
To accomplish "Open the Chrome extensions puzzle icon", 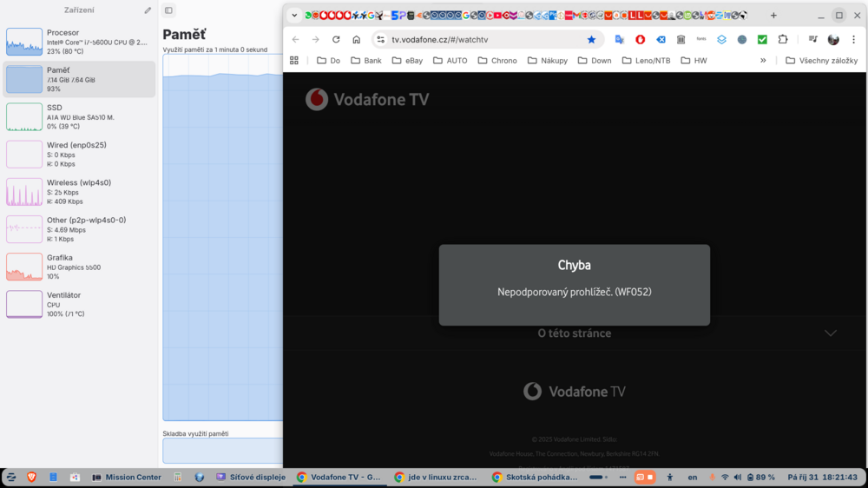I will [783, 40].
